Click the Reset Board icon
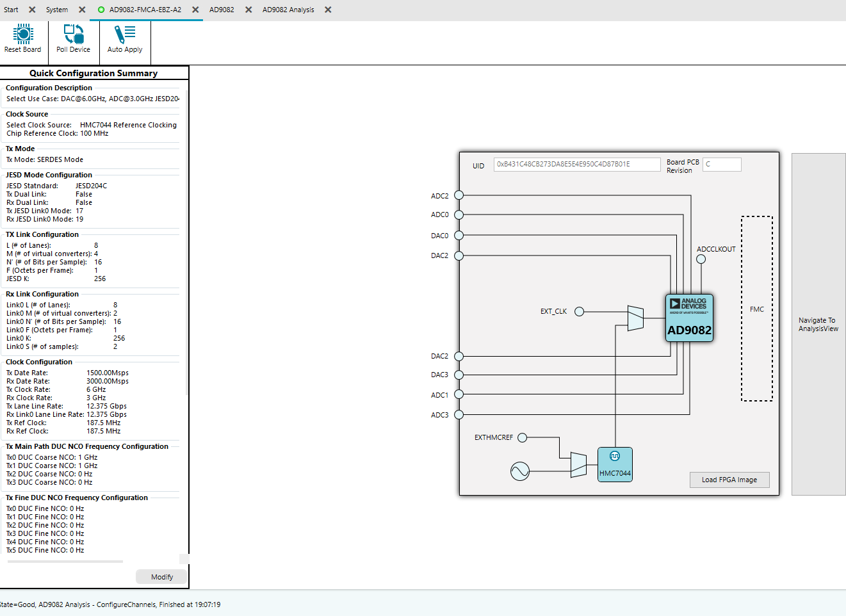This screenshot has height=616, width=846. (23, 34)
